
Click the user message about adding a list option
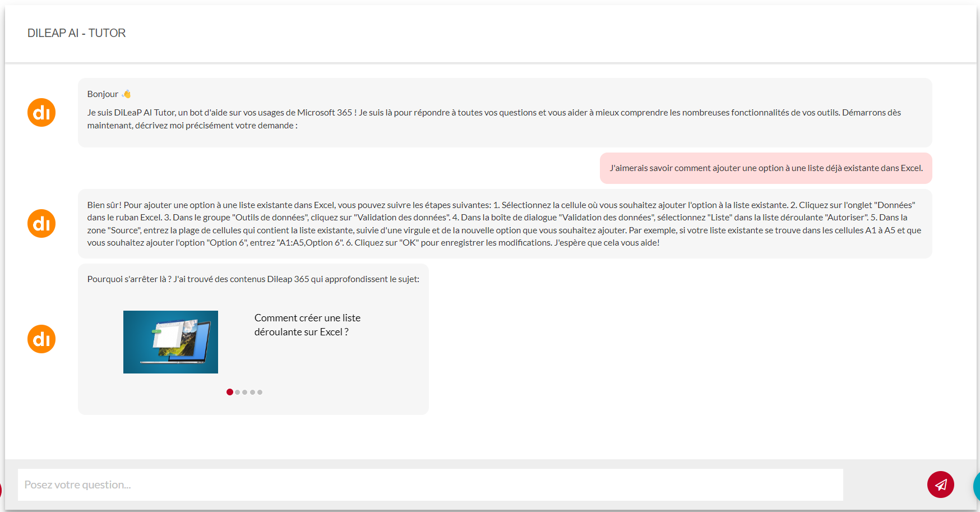point(766,168)
